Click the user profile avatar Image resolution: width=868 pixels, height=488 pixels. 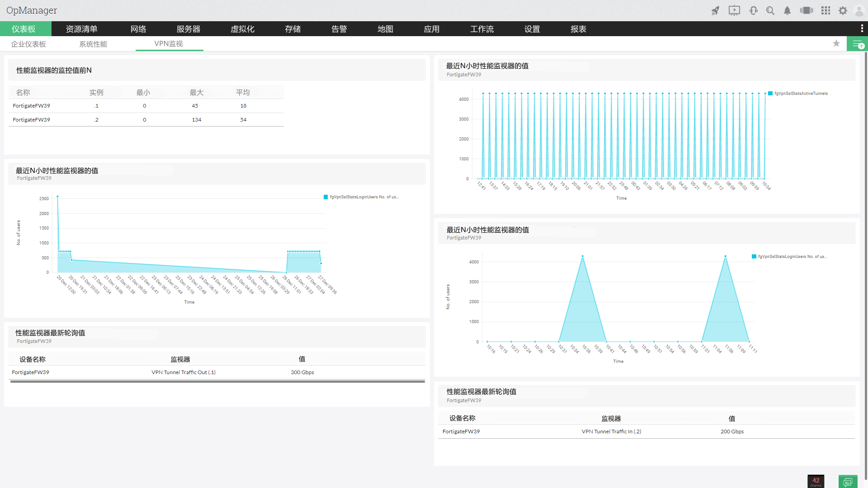[x=859, y=10]
